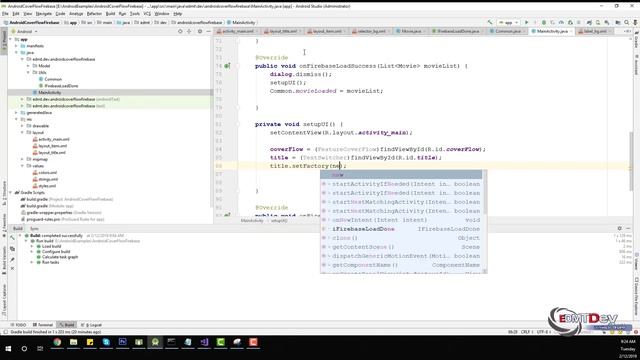Open File Explorer from the taskbar
The height and width of the screenshot is (360, 640).
pos(73,342)
